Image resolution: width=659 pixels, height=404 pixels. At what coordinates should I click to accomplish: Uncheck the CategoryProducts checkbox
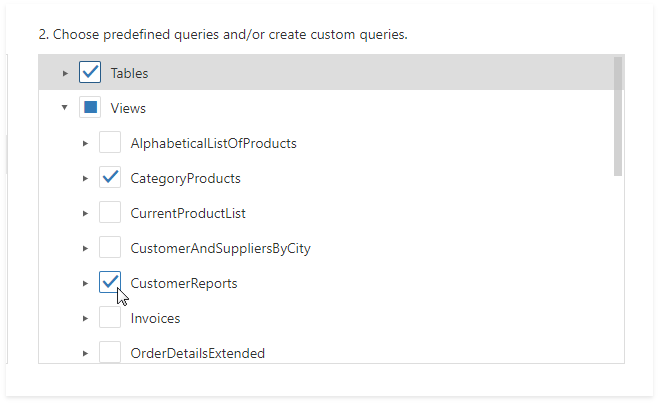pos(110,178)
